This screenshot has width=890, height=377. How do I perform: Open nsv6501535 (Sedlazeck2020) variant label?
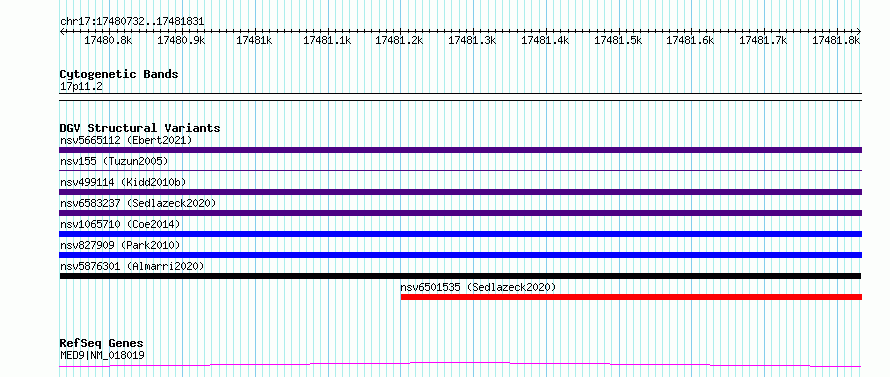coord(478,287)
